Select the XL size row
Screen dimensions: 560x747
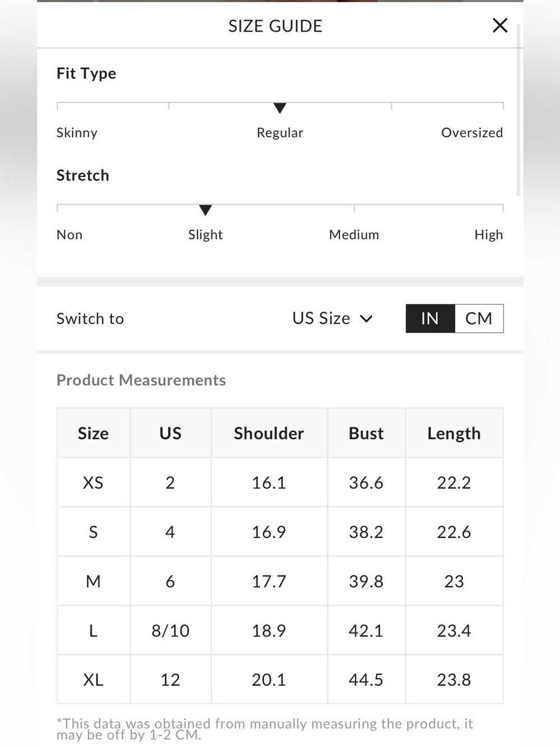280,679
